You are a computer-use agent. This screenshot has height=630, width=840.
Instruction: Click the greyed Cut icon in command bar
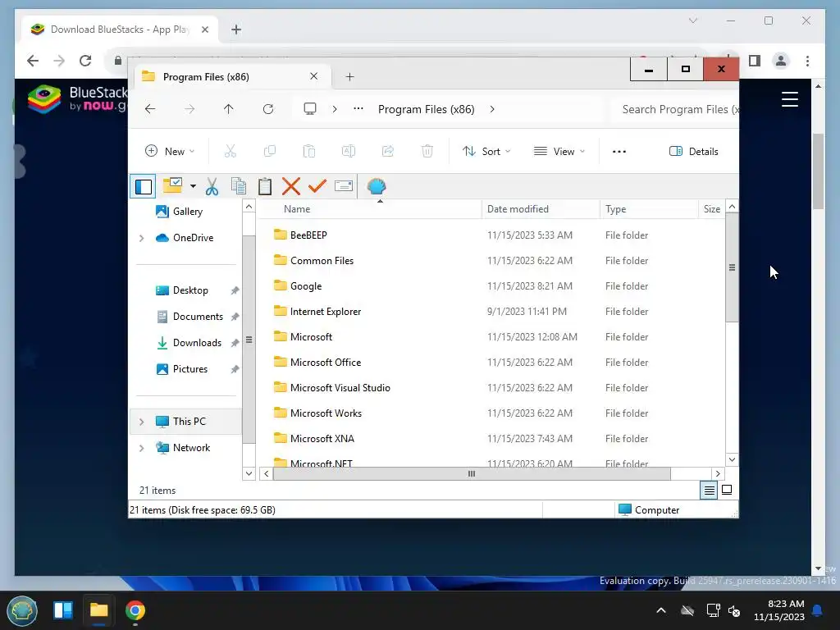point(231,152)
